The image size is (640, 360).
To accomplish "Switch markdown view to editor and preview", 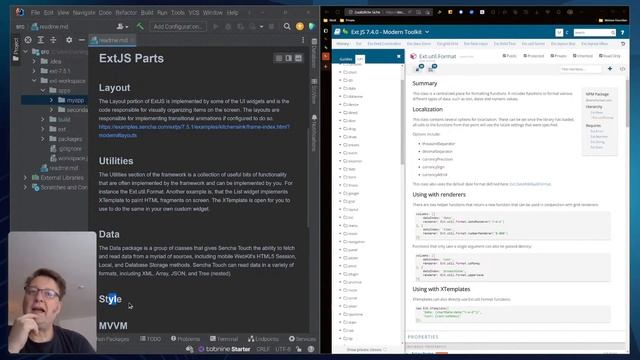I will (x=289, y=58).
